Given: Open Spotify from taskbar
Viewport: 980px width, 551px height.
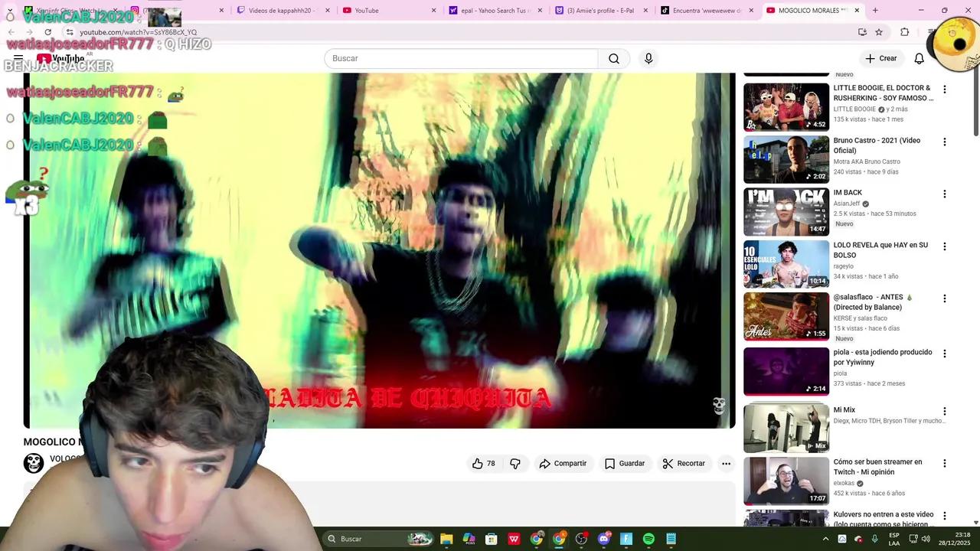Looking at the screenshot, I should click(x=648, y=539).
